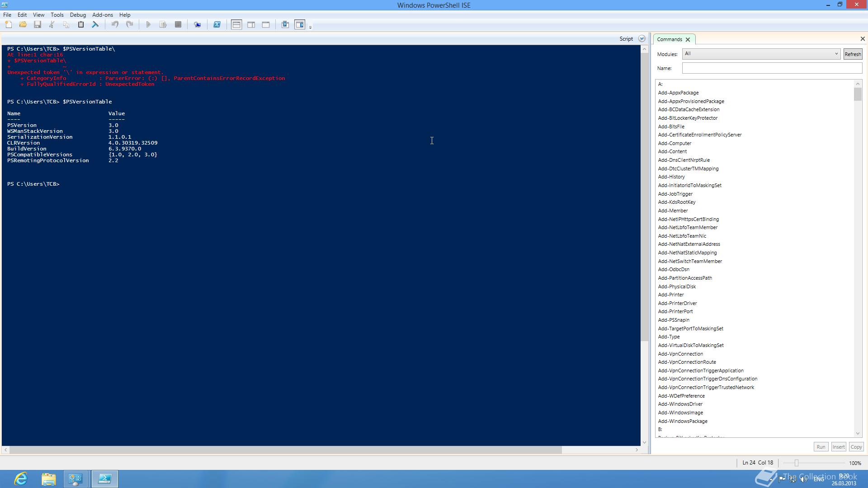Click the command Name input field

pyautogui.click(x=772, y=68)
